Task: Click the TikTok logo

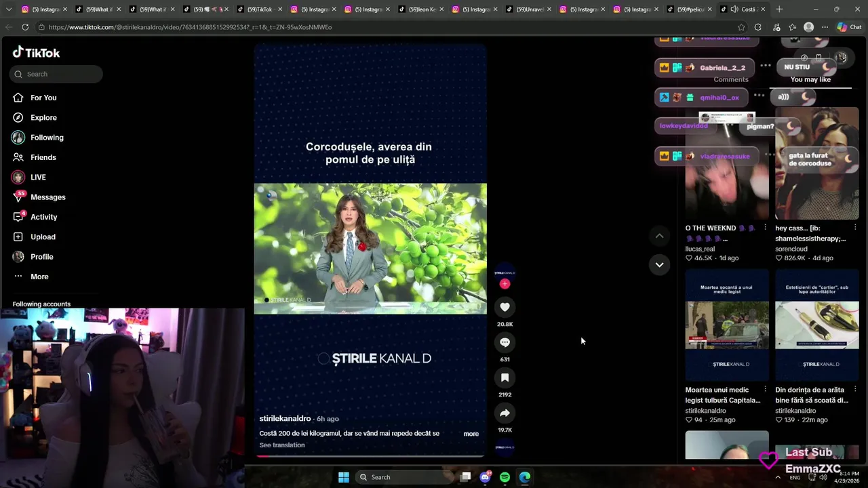Action: tap(37, 52)
